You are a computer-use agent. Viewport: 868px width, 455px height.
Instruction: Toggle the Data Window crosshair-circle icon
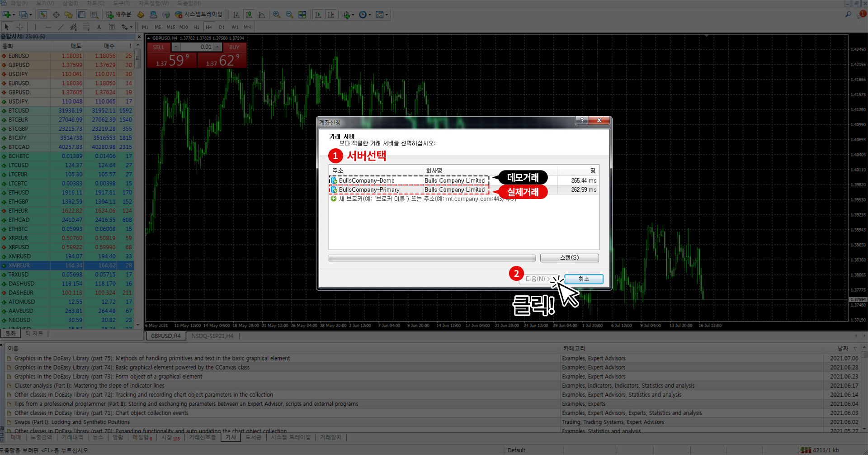click(x=56, y=14)
